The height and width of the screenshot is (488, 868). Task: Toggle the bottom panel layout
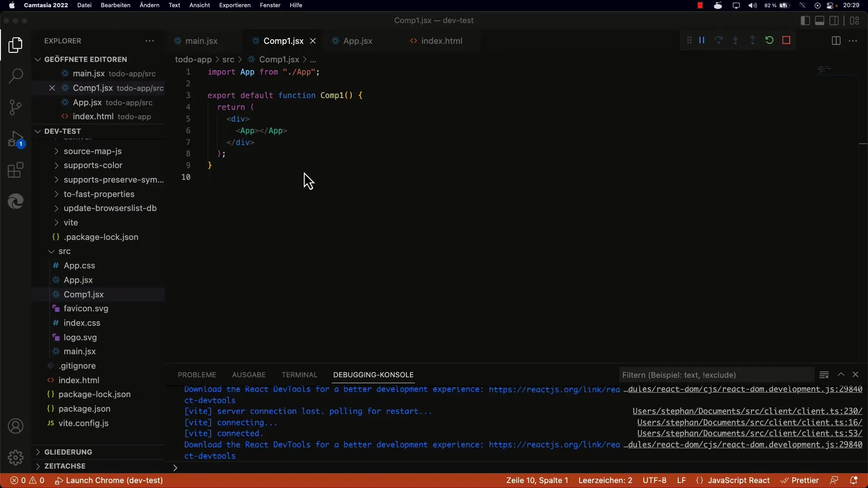click(x=819, y=20)
